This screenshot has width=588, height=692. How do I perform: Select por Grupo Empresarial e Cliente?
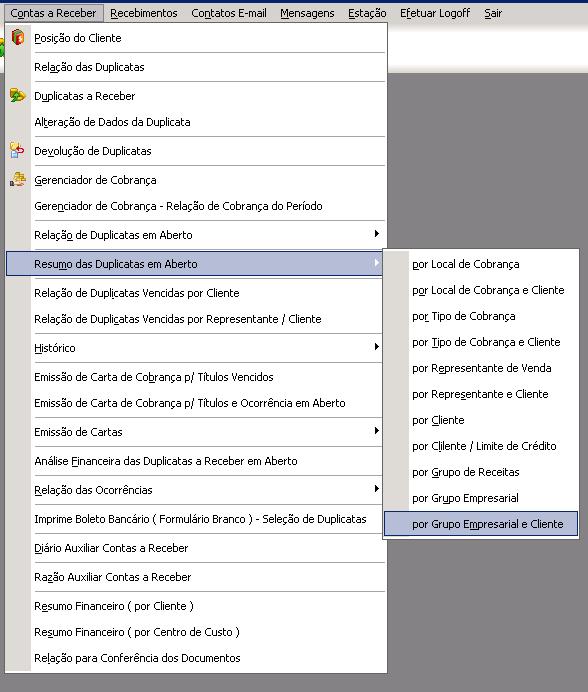pos(481,524)
